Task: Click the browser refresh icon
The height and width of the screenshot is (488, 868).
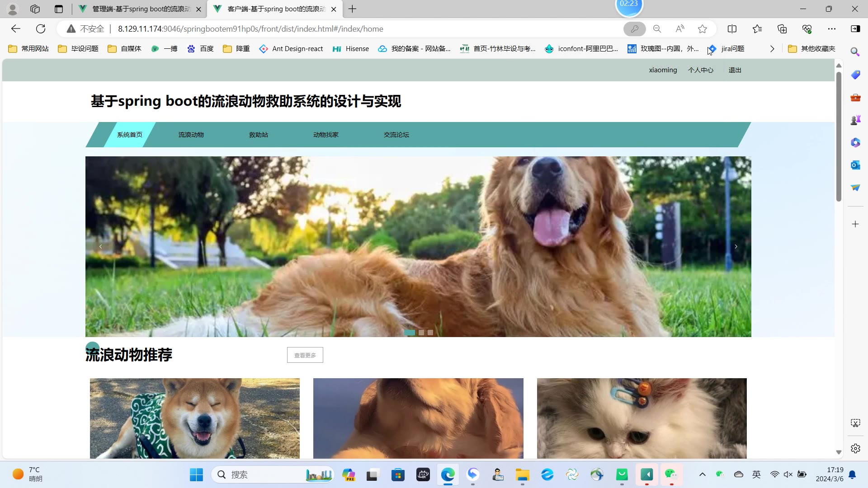Action: click(41, 29)
